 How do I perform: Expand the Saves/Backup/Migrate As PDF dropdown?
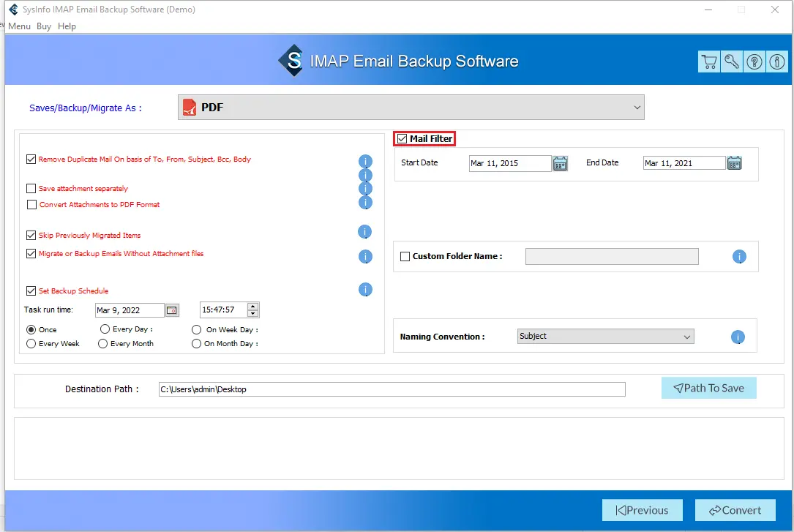click(x=411, y=108)
